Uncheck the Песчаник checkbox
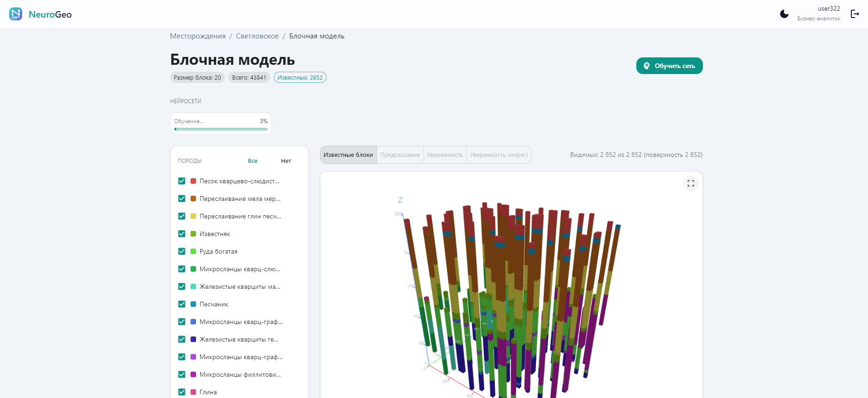868x398 pixels. coord(182,304)
